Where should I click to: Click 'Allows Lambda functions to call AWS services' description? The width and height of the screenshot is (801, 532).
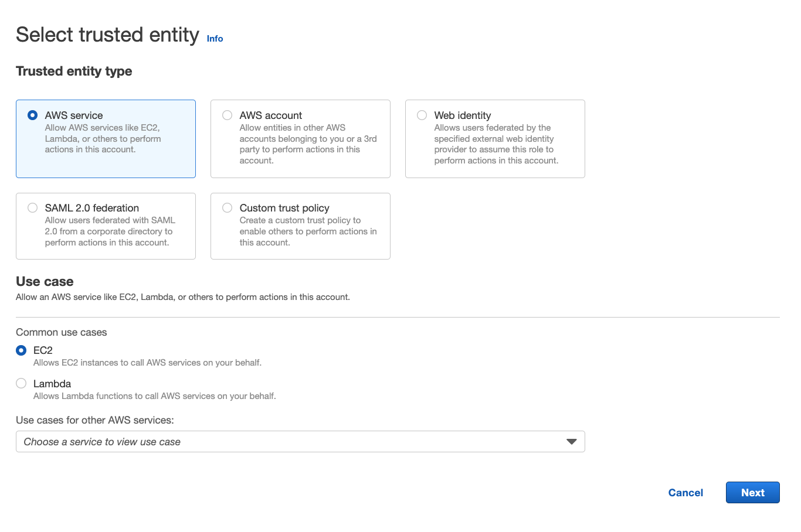pyautogui.click(x=154, y=396)
